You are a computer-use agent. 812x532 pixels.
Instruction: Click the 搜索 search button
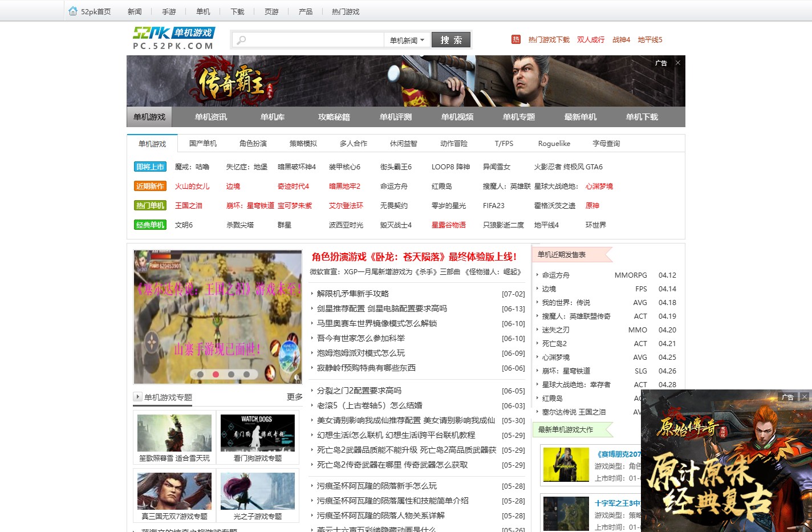pyautogui.click(x=451, y=40)
